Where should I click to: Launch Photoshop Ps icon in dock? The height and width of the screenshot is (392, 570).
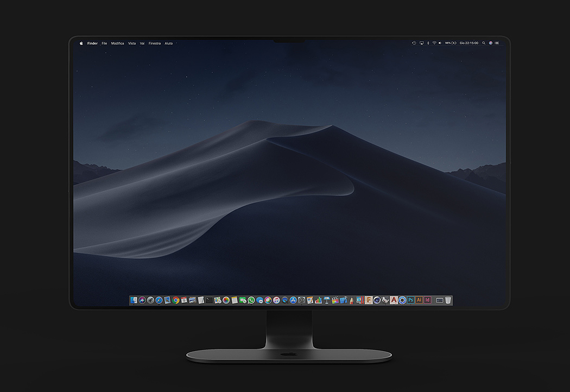(x=410, y=300)
